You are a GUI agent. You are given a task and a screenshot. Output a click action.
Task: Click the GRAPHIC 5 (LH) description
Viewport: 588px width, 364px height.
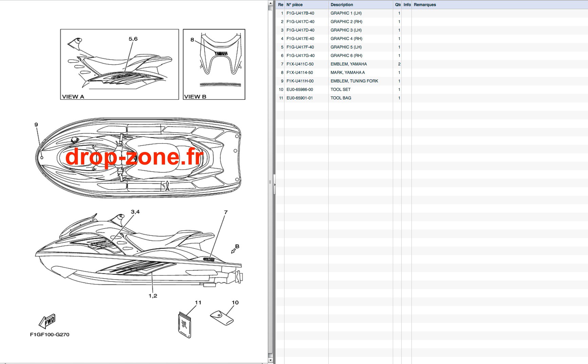coord(346,47)
